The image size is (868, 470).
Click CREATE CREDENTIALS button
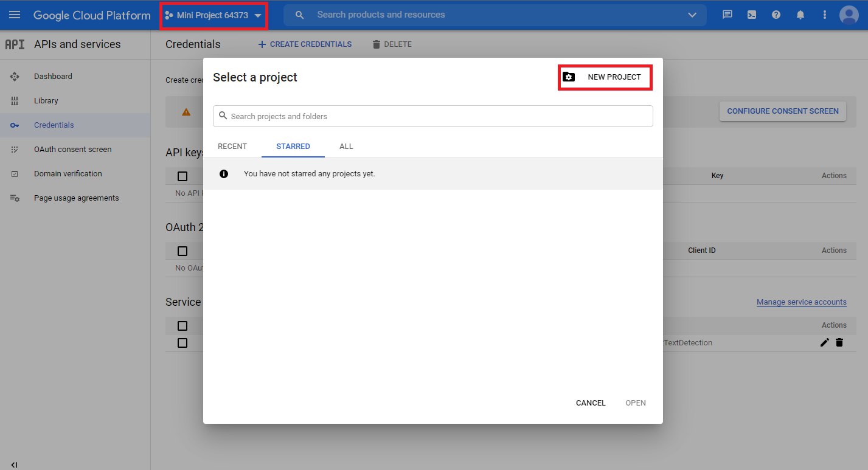[305, 44]
